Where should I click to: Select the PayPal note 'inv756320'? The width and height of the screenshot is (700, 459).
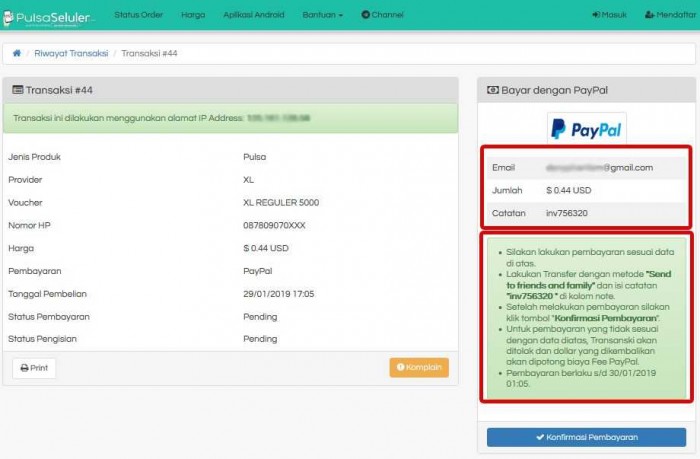tap(567, 213)
